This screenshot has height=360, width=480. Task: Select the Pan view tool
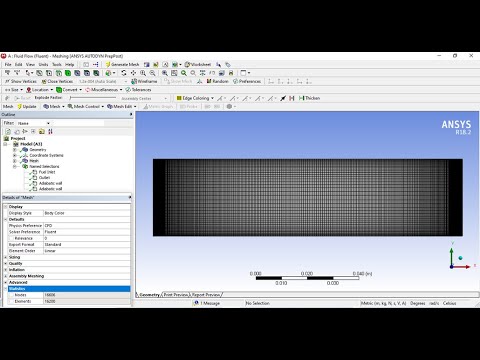pos(133,73)
